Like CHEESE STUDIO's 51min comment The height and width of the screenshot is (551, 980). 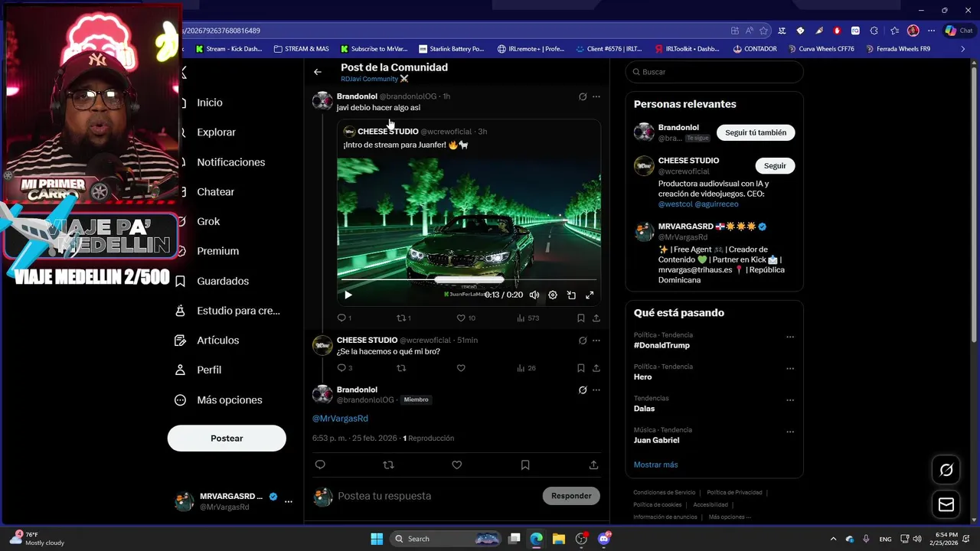[461, 368]
